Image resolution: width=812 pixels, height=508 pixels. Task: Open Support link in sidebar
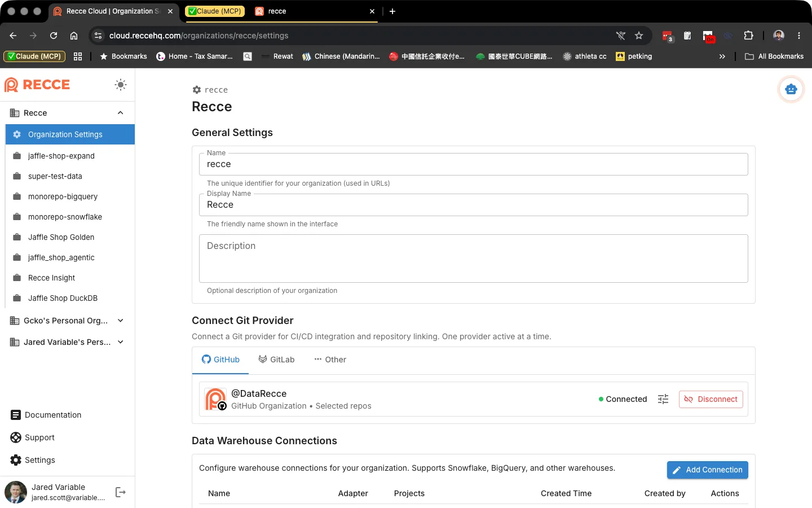(32, 437)
